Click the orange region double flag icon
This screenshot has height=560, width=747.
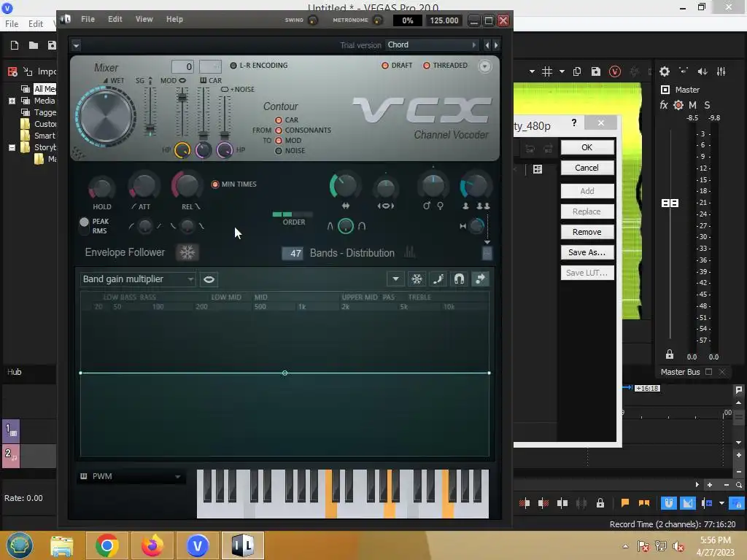644,503
